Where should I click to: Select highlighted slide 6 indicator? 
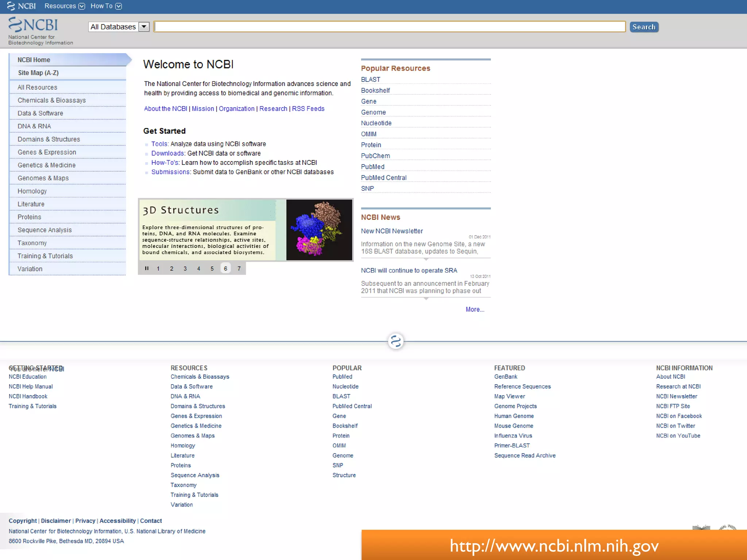tap(225, 268)
